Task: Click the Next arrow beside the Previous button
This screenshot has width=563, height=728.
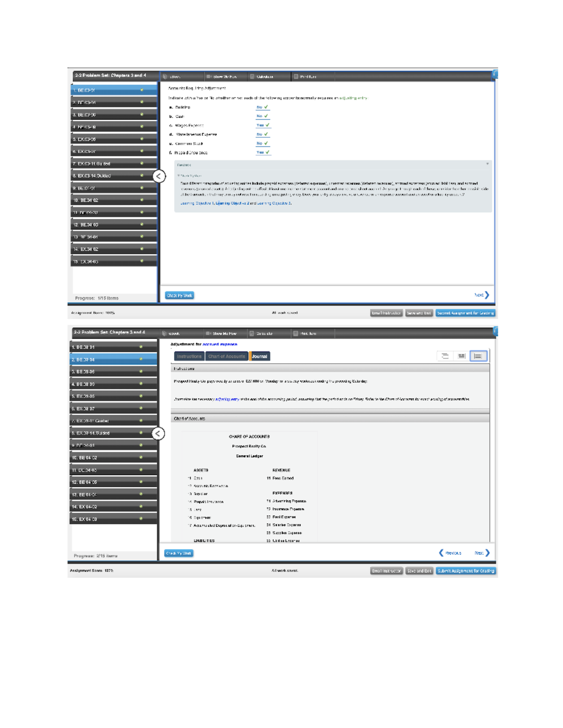Action: 482,553
